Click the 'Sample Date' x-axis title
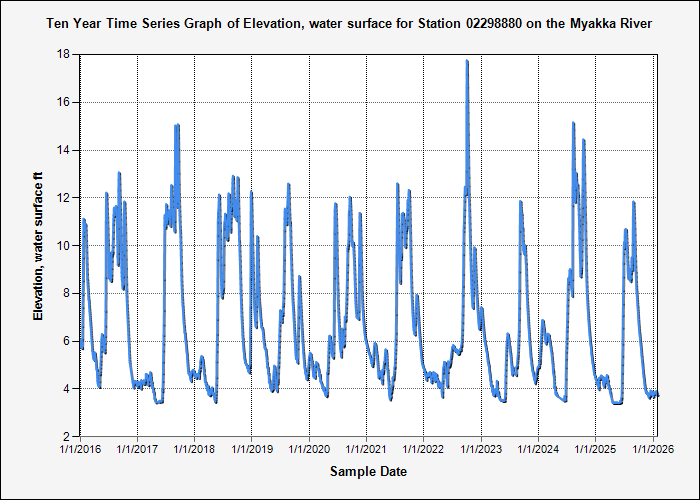This screenshot has width=700, height=500. pos(368,471)
